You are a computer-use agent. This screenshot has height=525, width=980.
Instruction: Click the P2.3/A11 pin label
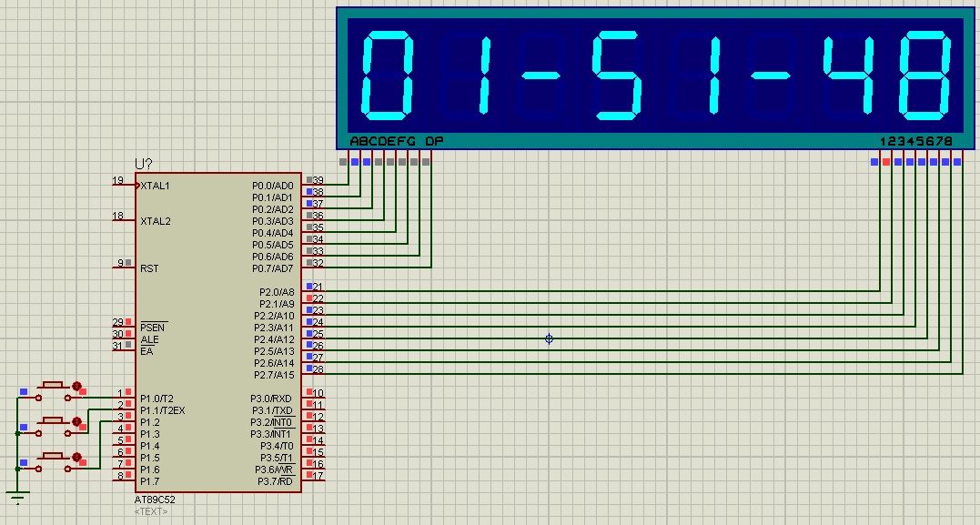tap(274, 328)
